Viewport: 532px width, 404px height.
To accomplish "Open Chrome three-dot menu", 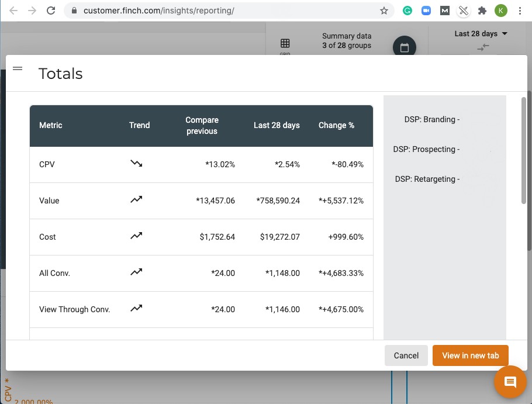I will click(x=520, y=11).
